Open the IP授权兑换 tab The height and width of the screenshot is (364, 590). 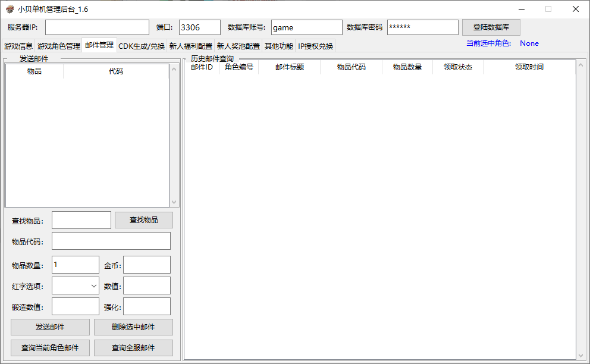point(315,46)
